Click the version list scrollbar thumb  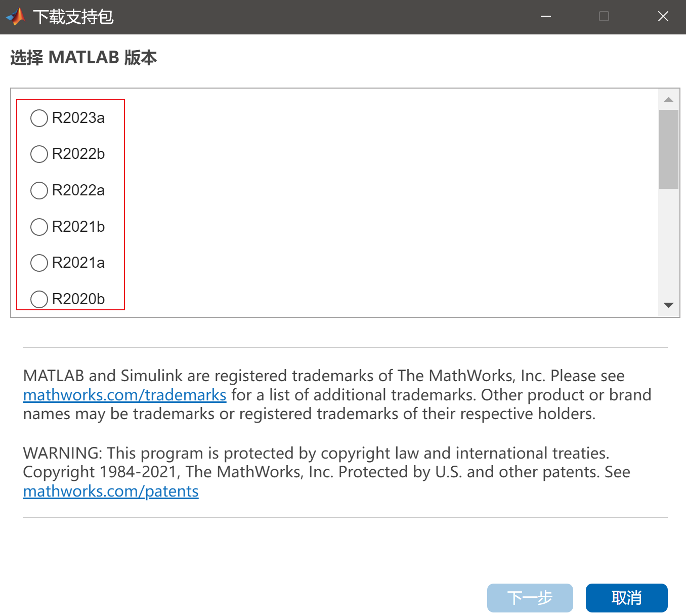coord(669,149)
